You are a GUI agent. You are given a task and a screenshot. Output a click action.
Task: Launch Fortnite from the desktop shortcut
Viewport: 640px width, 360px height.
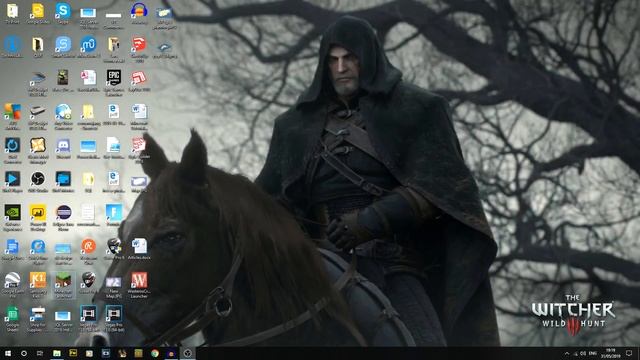coord(114,216)
